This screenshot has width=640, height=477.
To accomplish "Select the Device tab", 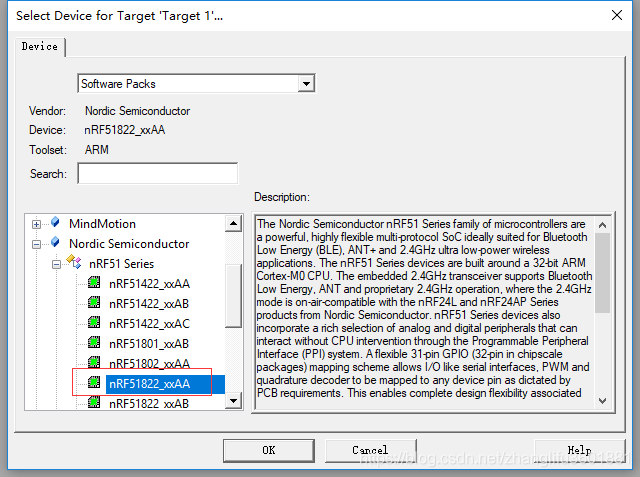I will tap(40, 47).
